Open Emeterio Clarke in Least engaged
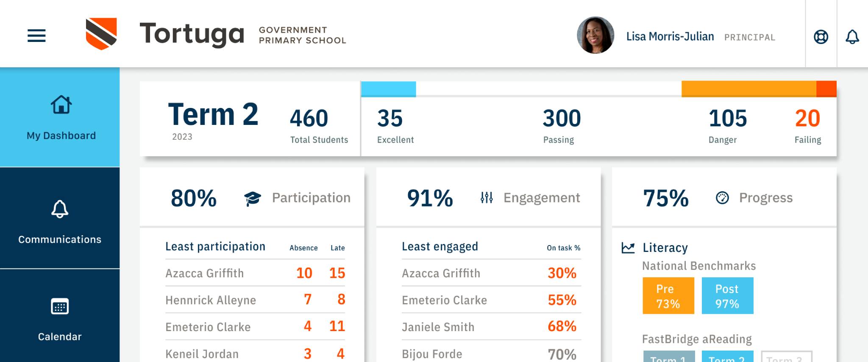 coord(444,300)
